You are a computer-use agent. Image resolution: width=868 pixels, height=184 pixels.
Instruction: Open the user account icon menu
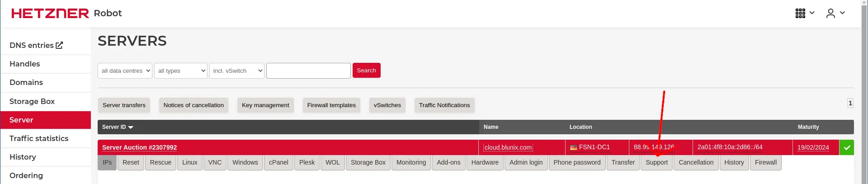tap(830, 13)
